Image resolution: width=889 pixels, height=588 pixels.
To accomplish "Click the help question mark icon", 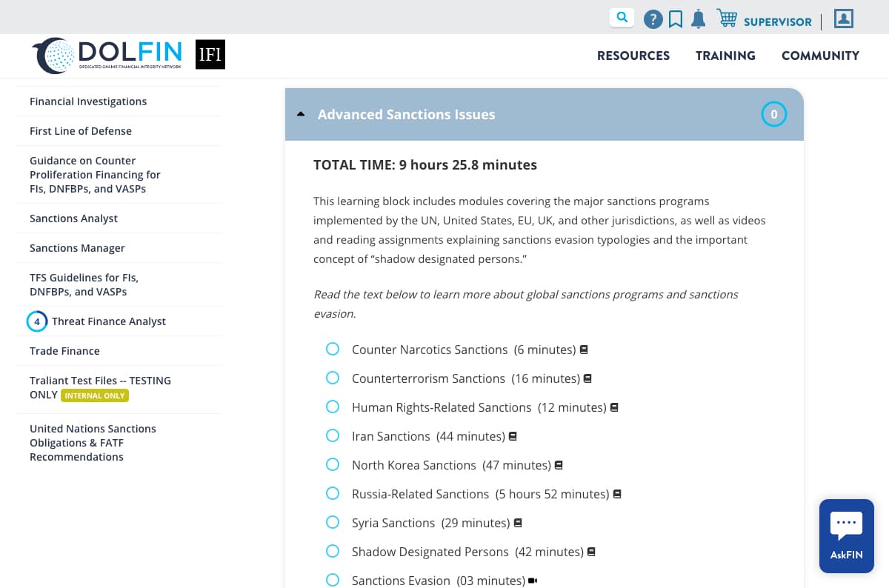I will 653,19.
